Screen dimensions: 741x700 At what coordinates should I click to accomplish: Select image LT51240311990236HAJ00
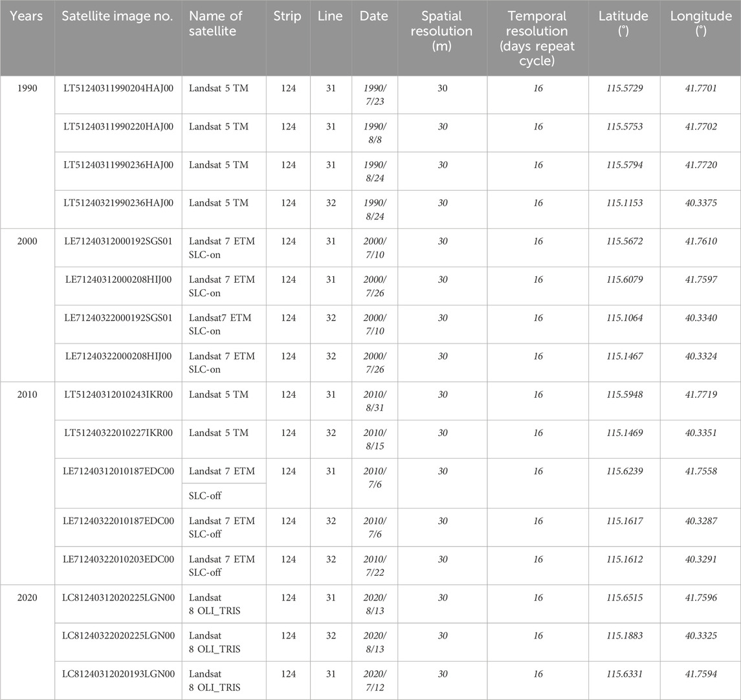coord(118,165)
